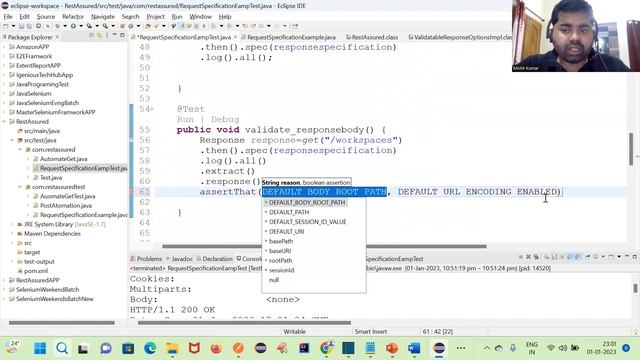This screenshot has width=640, height=360.
Task: Collapse src/test/java folder node
Action: (12, 140)
